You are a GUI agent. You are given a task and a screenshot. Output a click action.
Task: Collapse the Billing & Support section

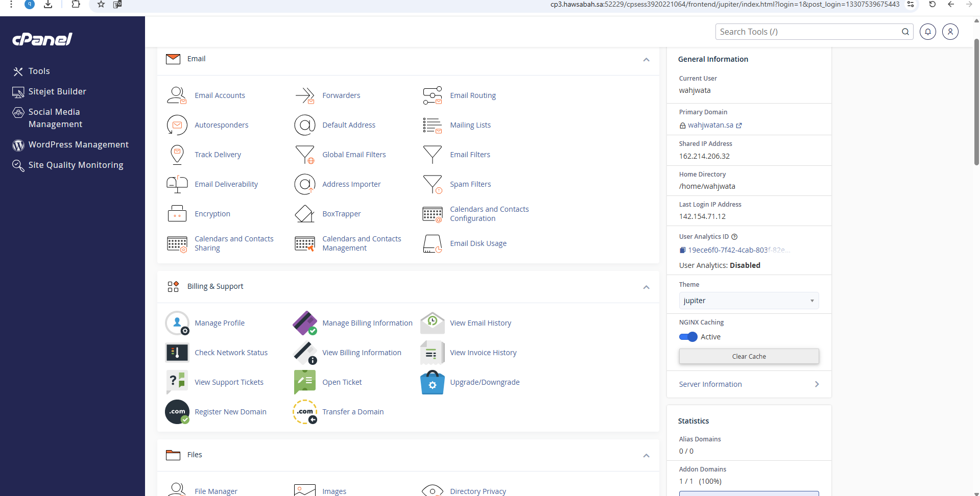(646, 287)
